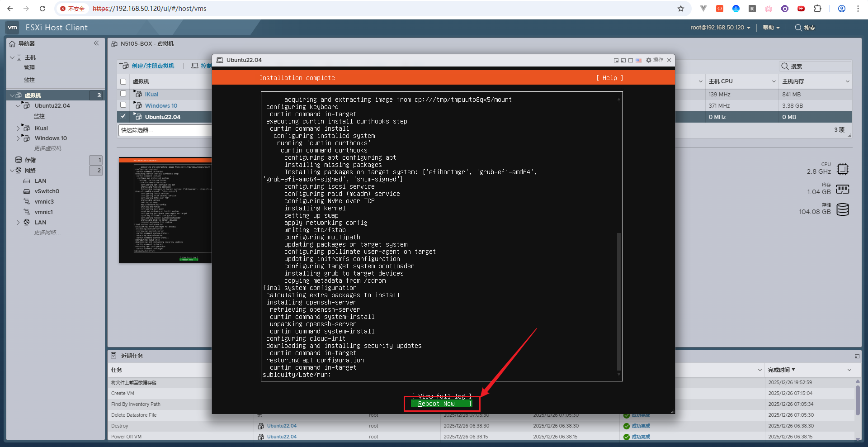Check the Windows 10 row checkbox
The height and width of the screenshot is (447, 868).
click(x=123, y=105)
